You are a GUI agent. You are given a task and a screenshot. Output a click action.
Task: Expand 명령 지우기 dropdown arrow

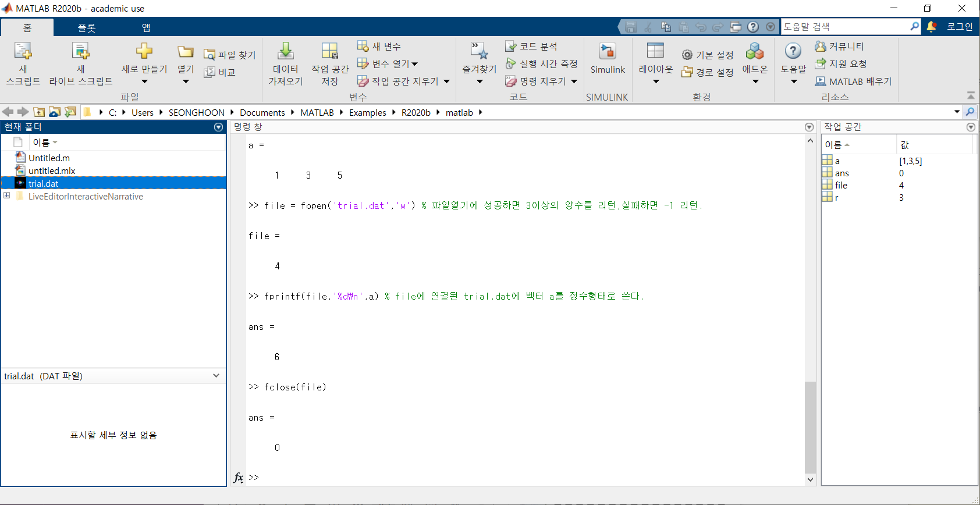574,81
